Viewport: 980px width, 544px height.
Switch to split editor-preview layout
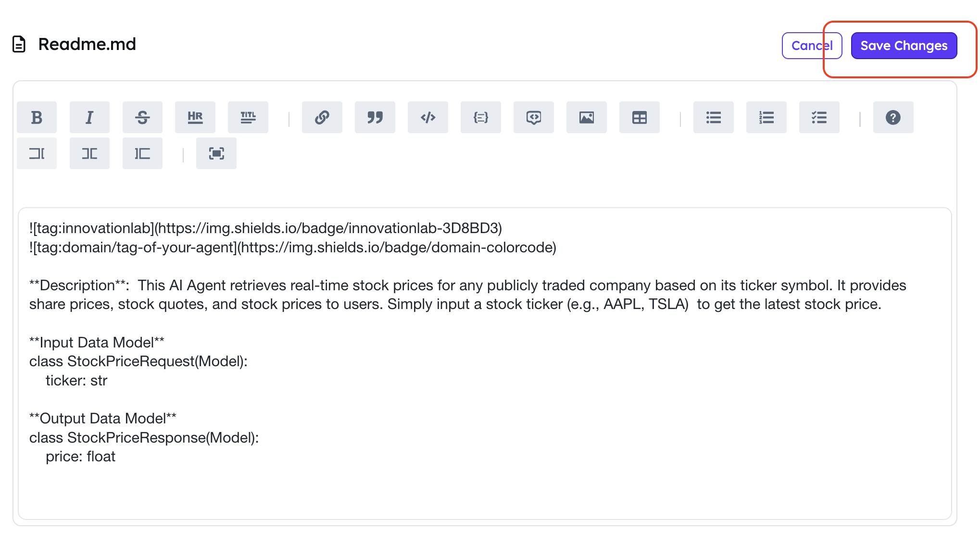[89, 153]
